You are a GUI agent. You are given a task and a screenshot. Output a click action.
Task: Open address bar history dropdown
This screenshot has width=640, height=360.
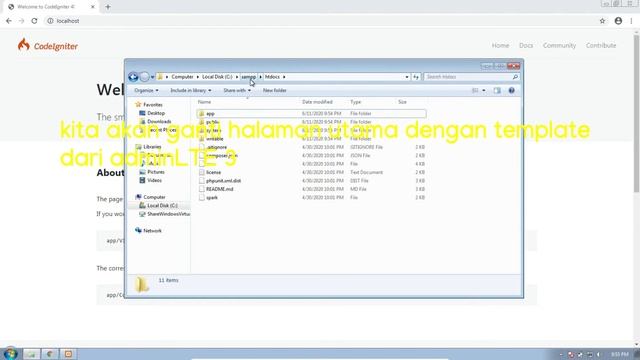pyautogui.click(x=407, y=77)
